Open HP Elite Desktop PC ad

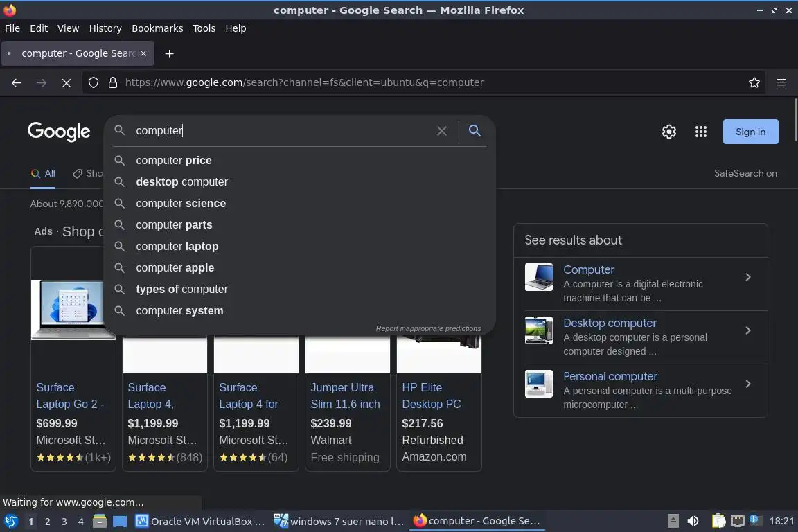[432, 396]
